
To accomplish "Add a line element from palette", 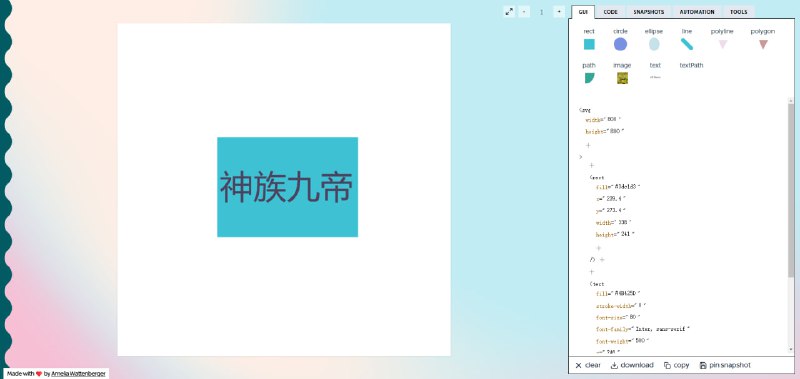I will point(687,40).
